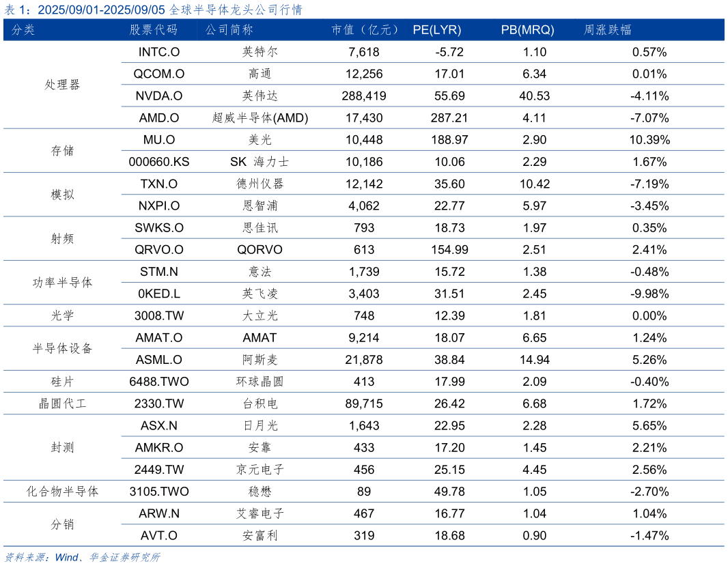Click the 公司简称 column header

(229, 30)
